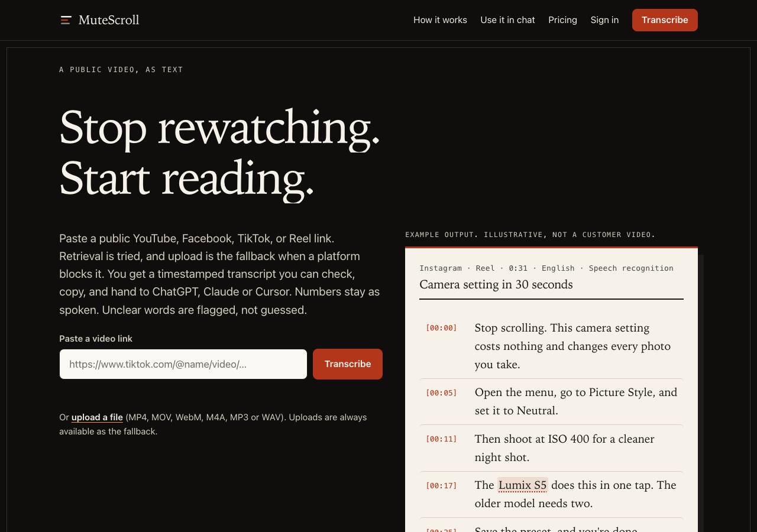Open the How it works page

440,20
